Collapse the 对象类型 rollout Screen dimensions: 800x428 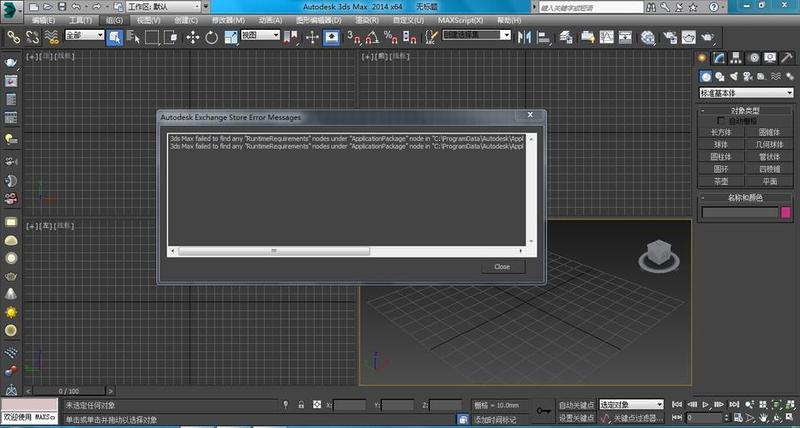coord(745,110)
